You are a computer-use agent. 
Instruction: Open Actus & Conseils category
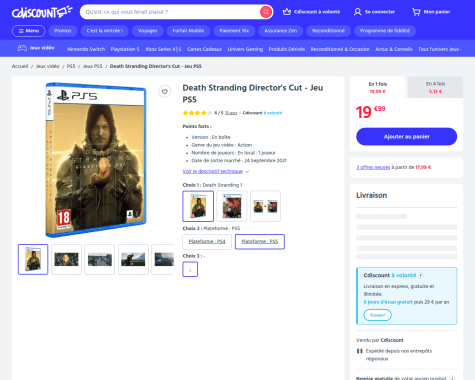394,49
